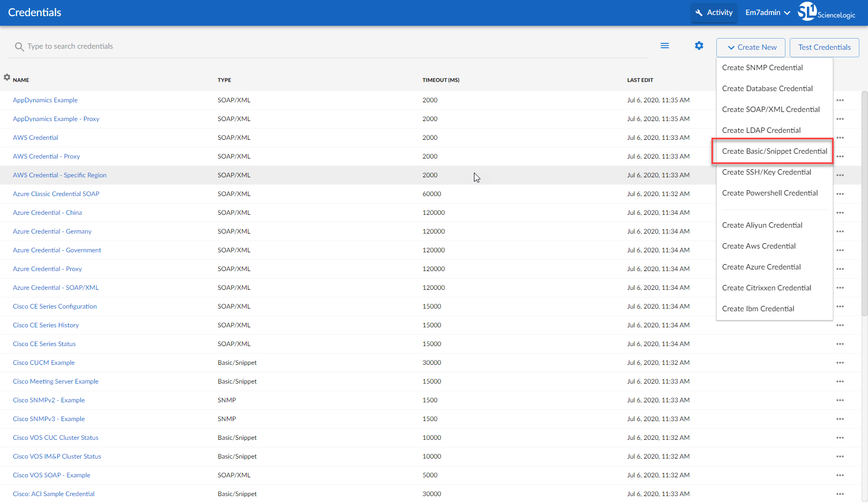Open actions menu for Cisco CE Series Status
This screenshot has height=502, width=868.
tap(840, 344)
